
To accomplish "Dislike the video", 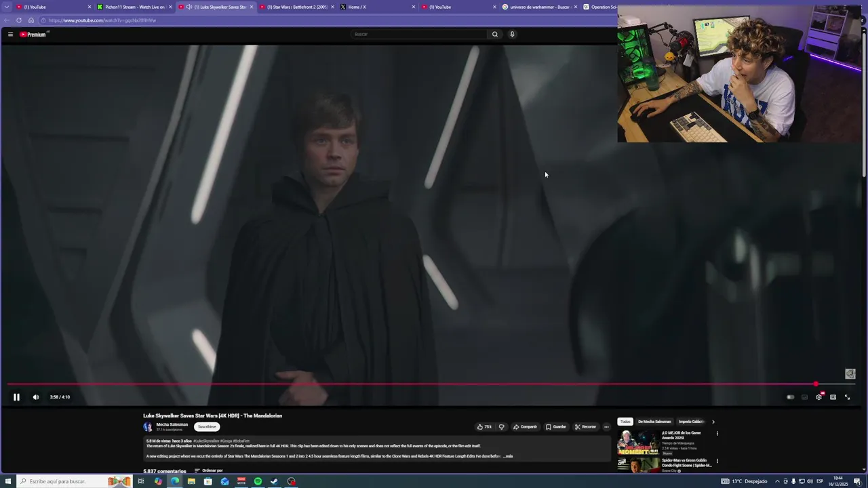I will tap(502, 427).
